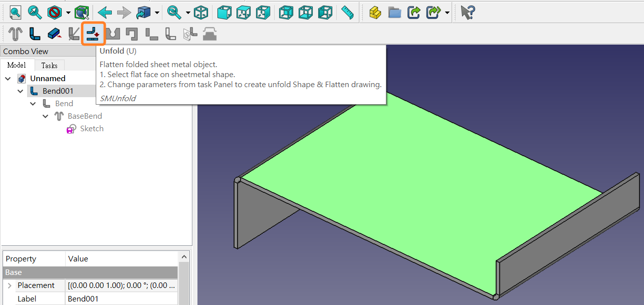644x305 pixels.
Task: Click the greyed Fold a Wall icon
Action: (x=74, y=34)
